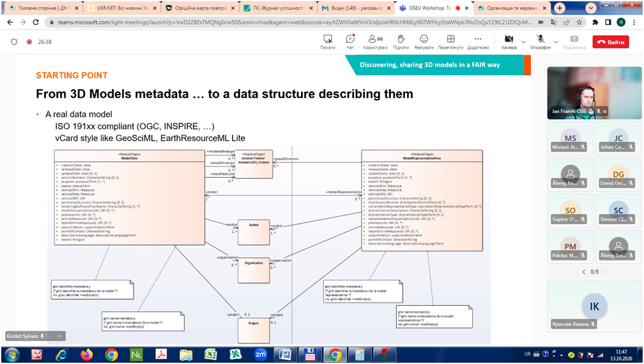Click the Почати pop-out icon
Screen dimensions: 644x364
click(328, 42)
